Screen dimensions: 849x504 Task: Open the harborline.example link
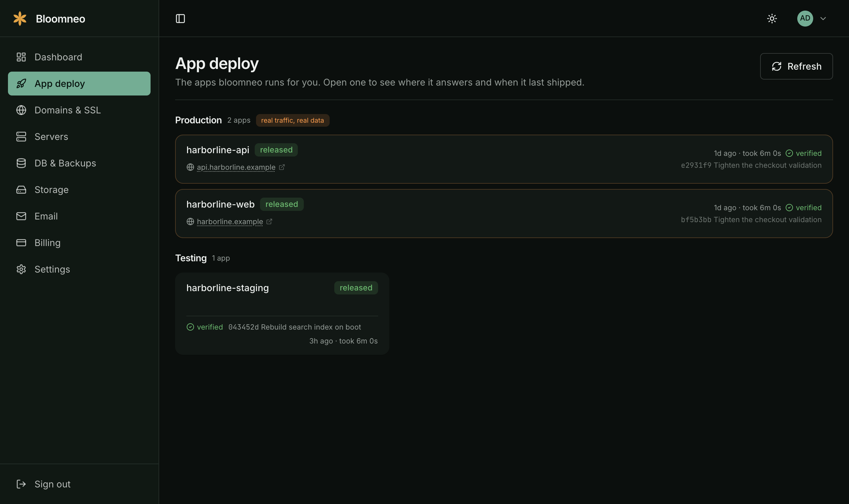[x=230, y=221]
